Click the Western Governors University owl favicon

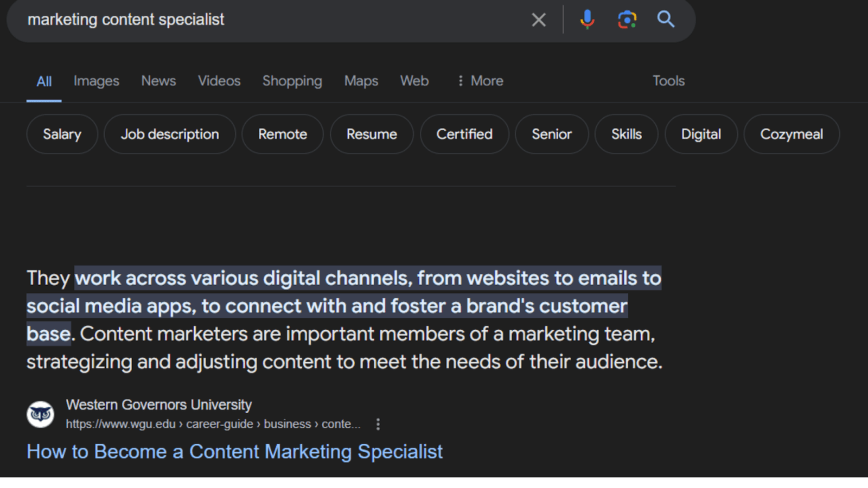(x=41, y=414)
